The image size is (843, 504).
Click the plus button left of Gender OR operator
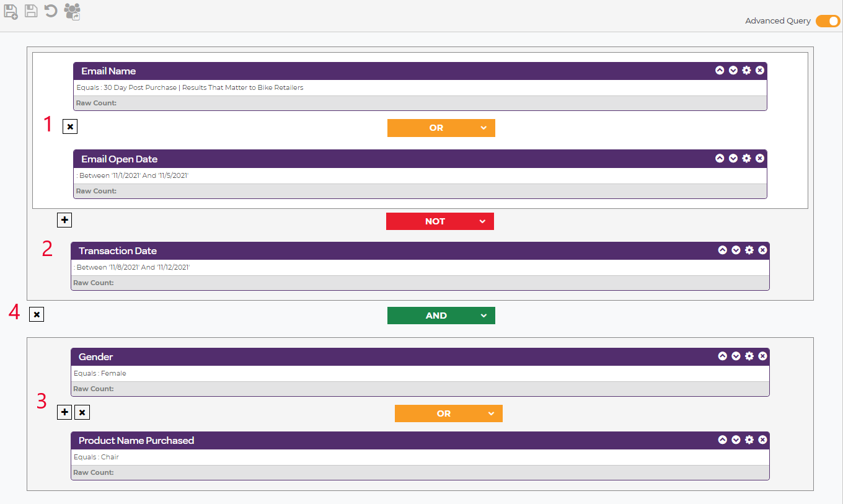[64, 412]
